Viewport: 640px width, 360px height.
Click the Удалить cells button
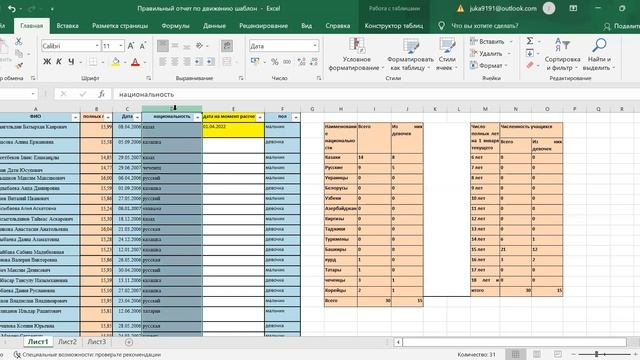tap(489, 53)
